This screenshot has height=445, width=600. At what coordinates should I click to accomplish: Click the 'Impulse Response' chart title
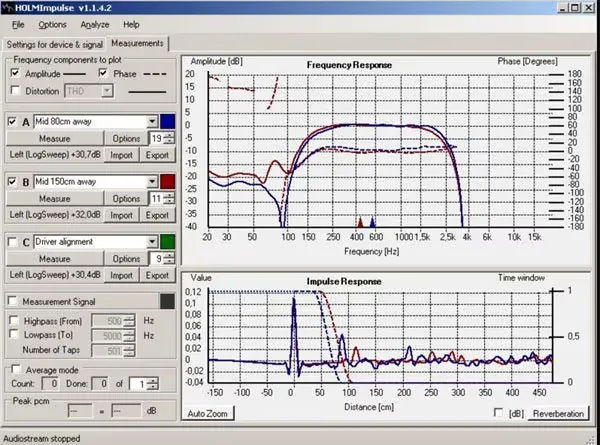coord(344,281)
